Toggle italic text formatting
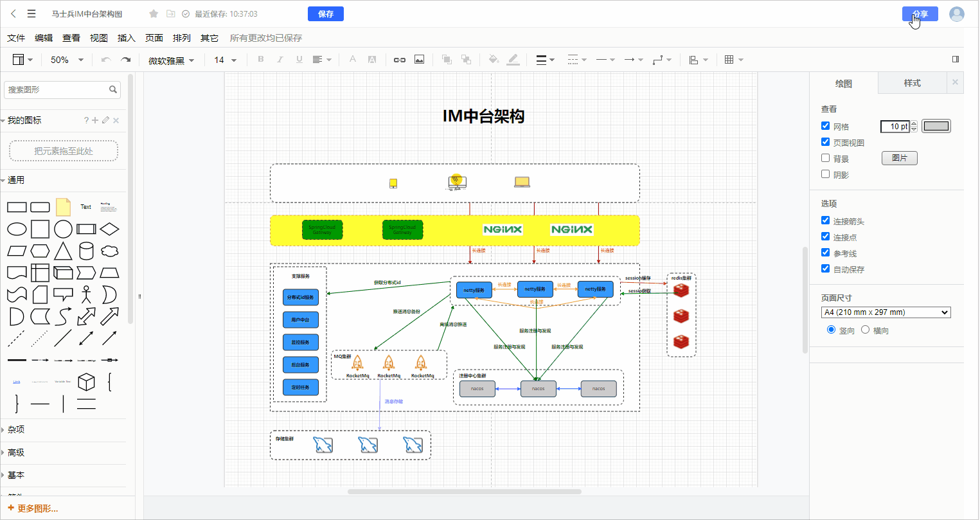The height and width of the screenshot is (520, 980). click(x=280, y=60)
